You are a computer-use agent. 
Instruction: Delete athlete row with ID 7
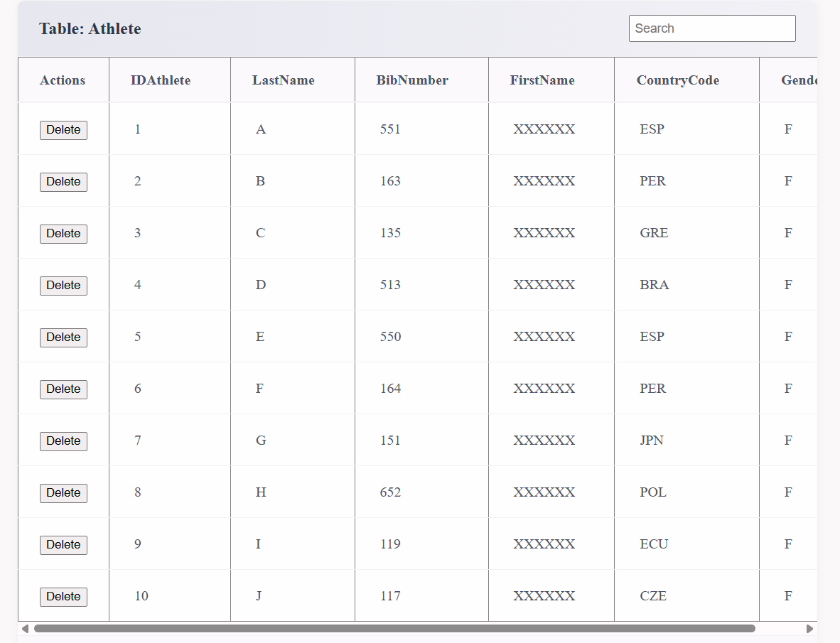click(x=63, y=442)
